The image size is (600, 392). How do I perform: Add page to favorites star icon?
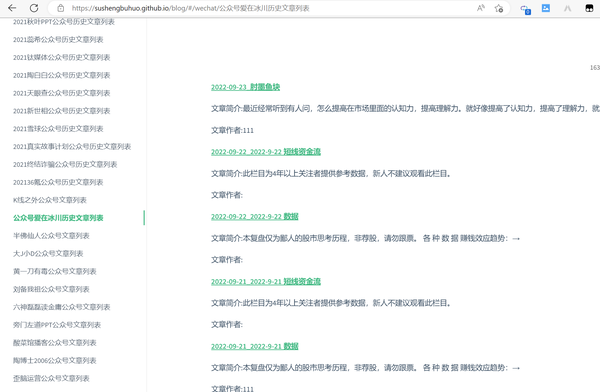499,8
